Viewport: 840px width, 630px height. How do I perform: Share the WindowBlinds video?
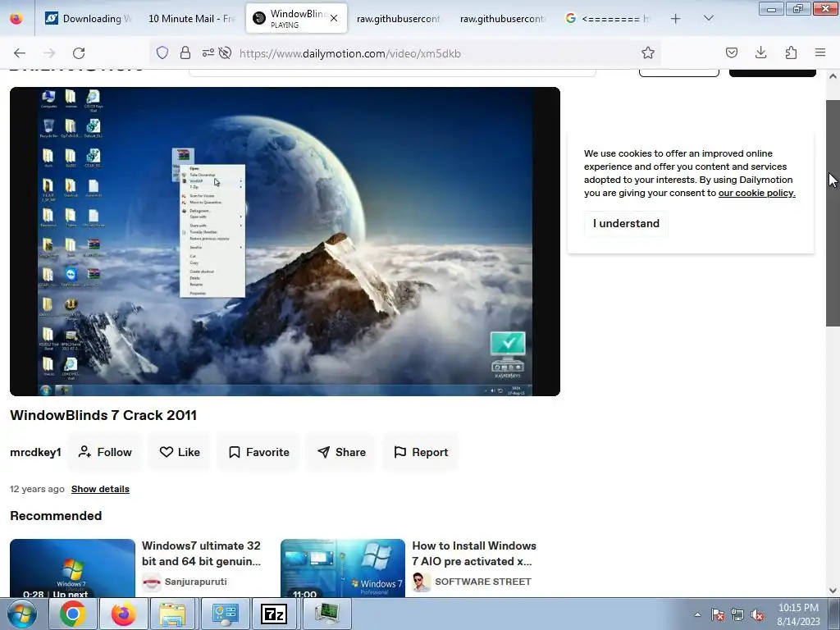coord(341,452)
